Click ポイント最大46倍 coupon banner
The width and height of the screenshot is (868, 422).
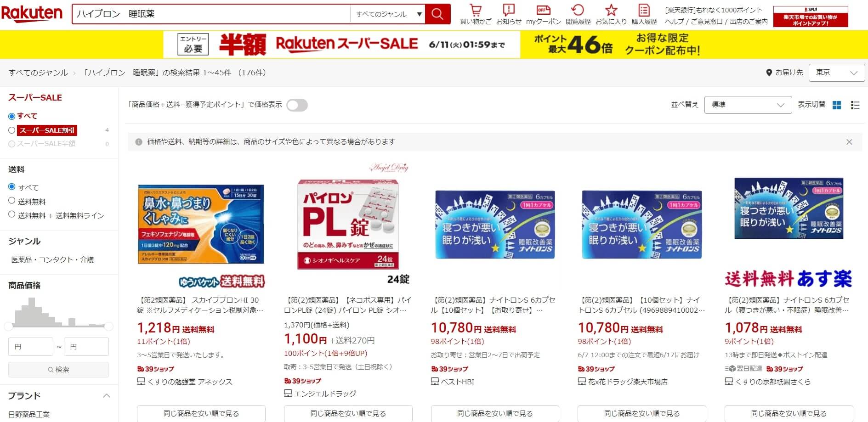(617, 45)
